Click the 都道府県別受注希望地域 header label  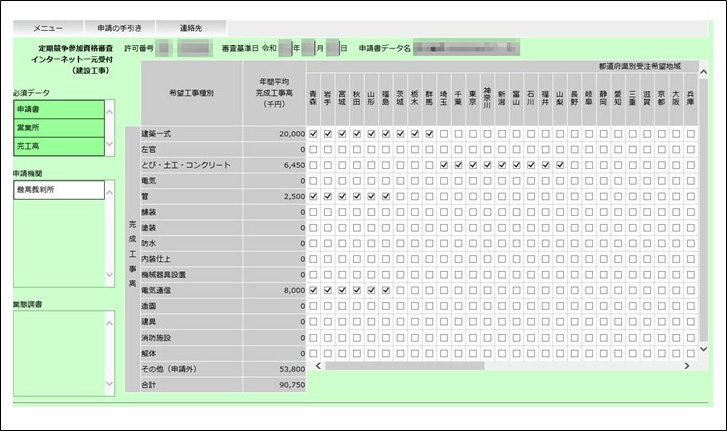(639, 66)
